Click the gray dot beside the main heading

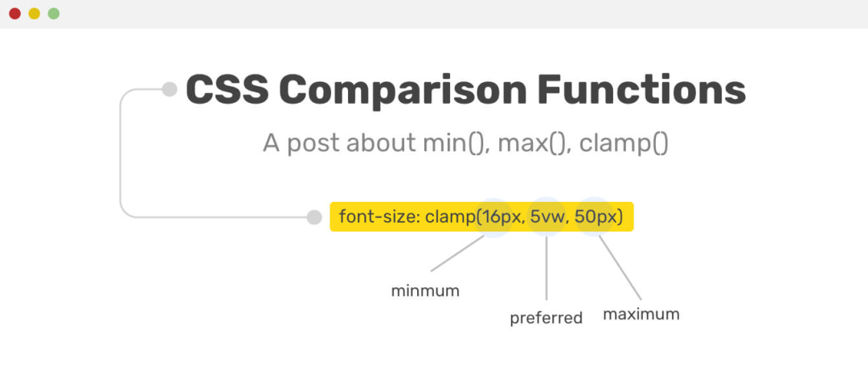(170, 89)
